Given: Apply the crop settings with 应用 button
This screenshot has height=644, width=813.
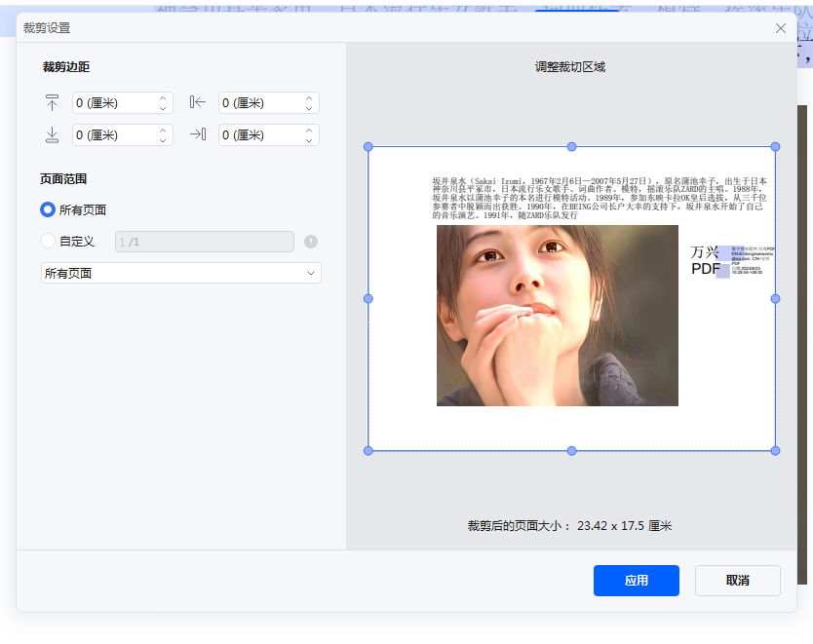Looking at the screenshot, I should coord(636,580).
